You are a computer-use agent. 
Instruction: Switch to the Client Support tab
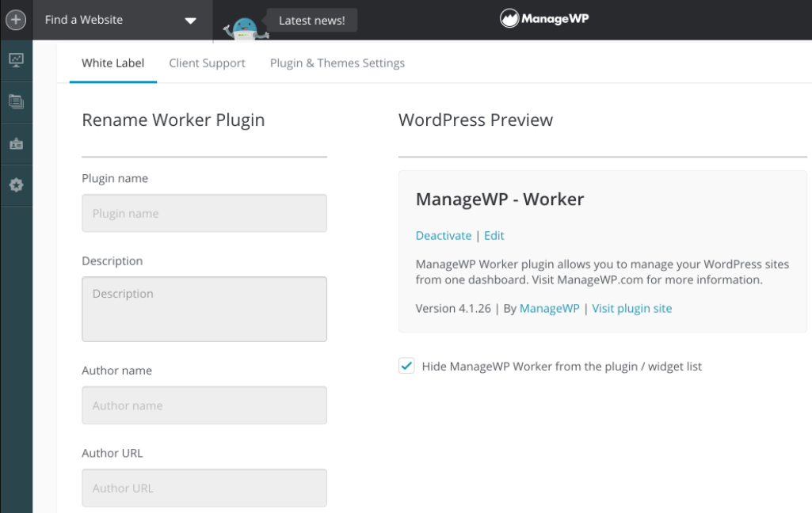(207, 63)
